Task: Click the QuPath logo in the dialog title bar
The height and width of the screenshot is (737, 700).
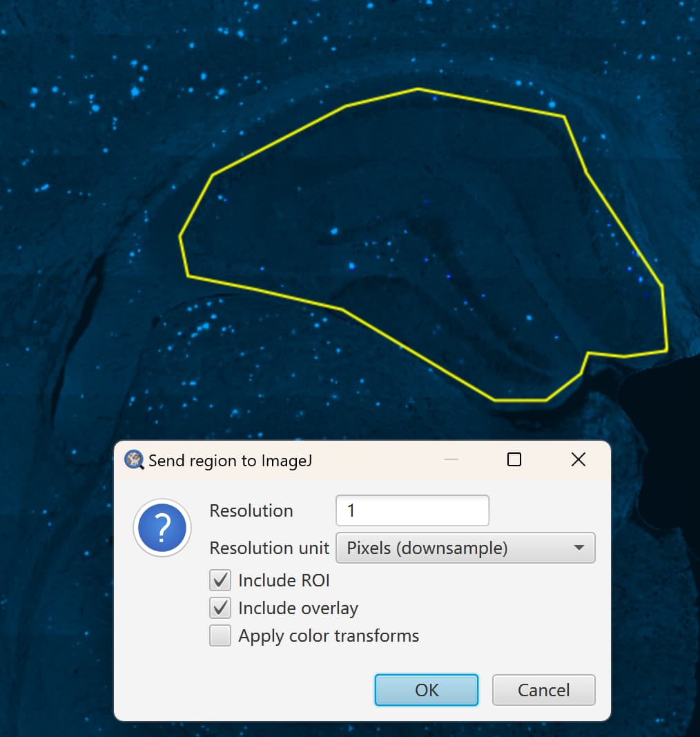Action: 133,459
